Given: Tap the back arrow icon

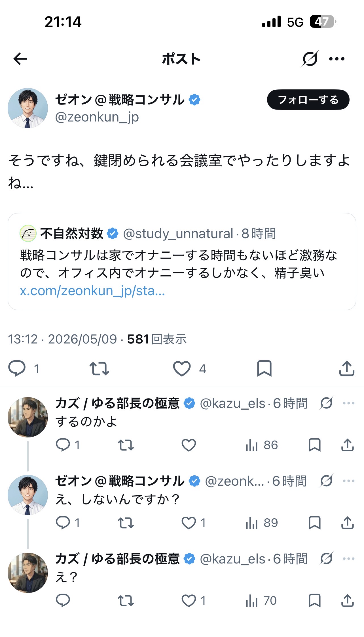Looking at the screenshot, I should 20,59.
